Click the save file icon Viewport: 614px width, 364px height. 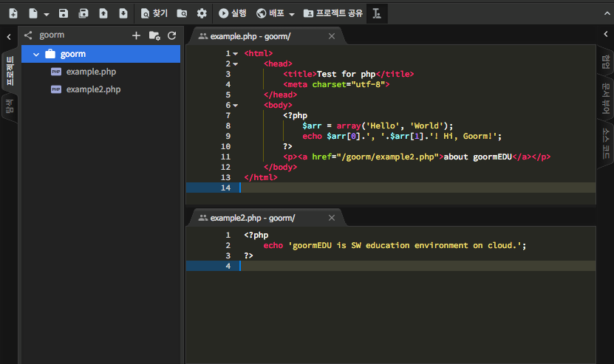pos(64,13)
